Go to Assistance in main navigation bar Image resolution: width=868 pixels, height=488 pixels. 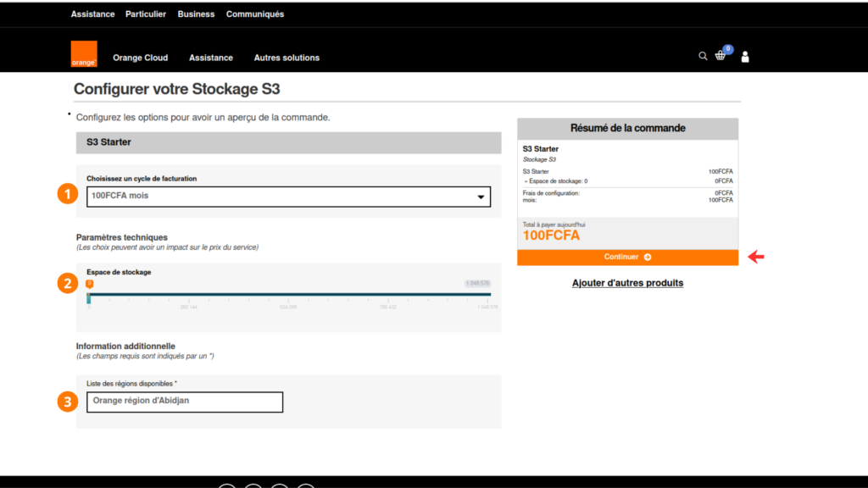tap(211, 58)
